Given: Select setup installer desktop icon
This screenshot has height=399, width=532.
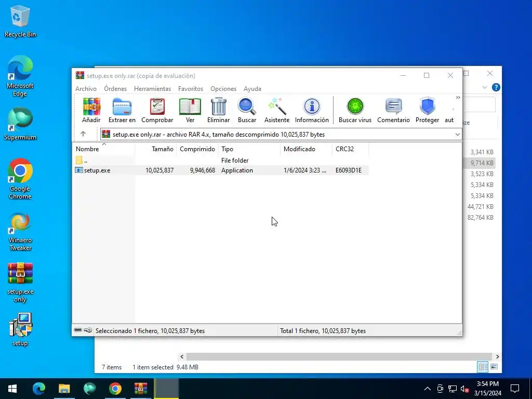Looking at the screenshot, I should coord(20,329).
